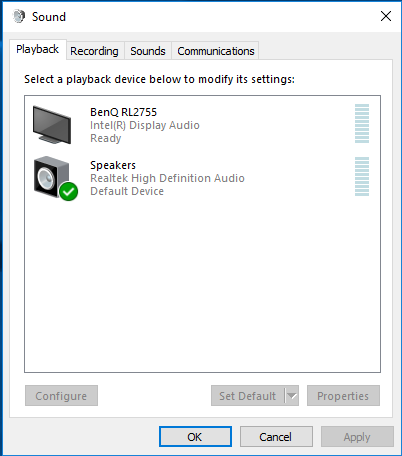Click the Configure button
This screenshot has width=402, height=456.
pos(61,396)
